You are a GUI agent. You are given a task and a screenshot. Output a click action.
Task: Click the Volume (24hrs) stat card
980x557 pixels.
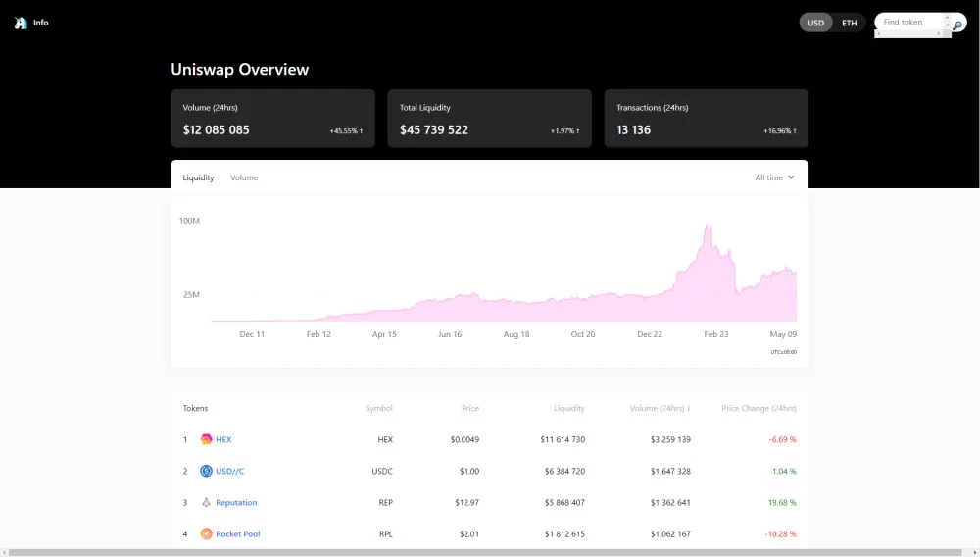coord(273,118)
